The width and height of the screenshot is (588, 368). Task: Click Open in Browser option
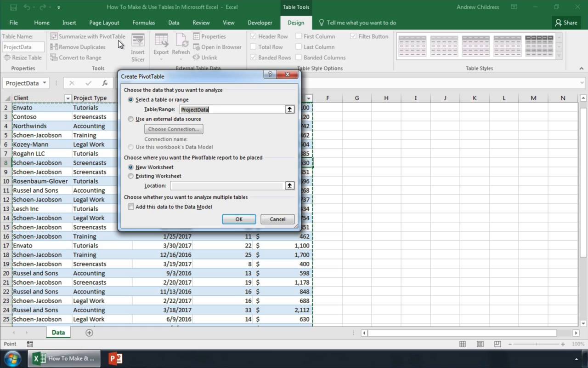[x=217, y=47]
